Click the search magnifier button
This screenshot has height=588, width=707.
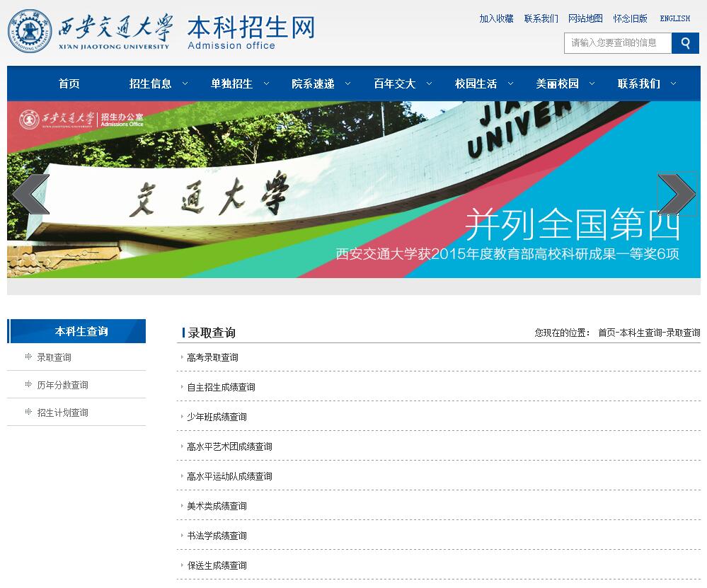[685, 43]
